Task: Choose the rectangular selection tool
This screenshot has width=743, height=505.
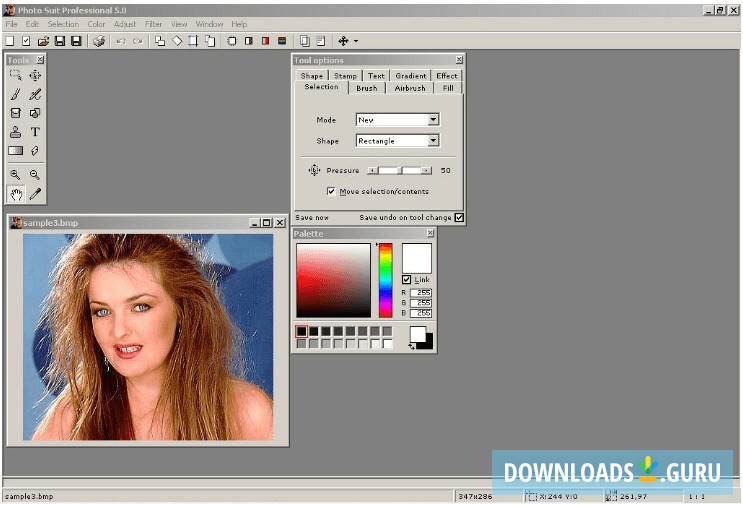Action: (x=15, y=75)
